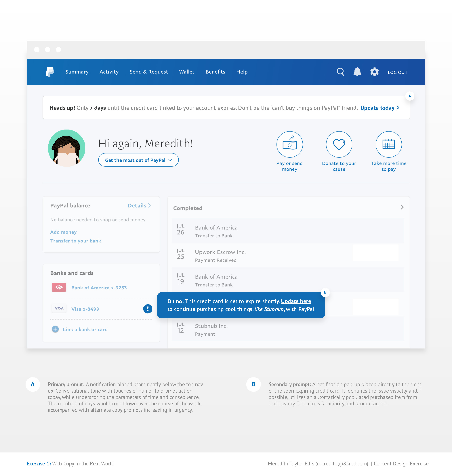Viewport: 452px width, 476px height.
Task: Click the Bank of America card logo icon
Action: (x=59, y=287)
